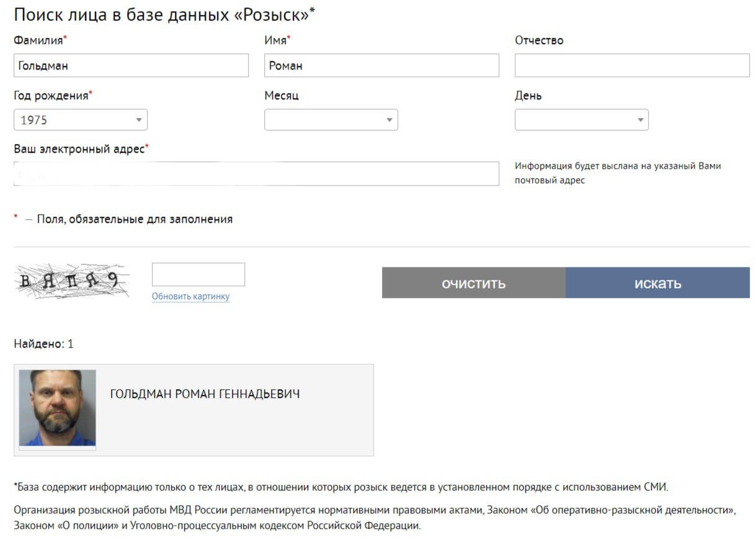The image size is (756, 540).
Task: Click the Ваш электронный адрес label
Action: click(81, 149)
